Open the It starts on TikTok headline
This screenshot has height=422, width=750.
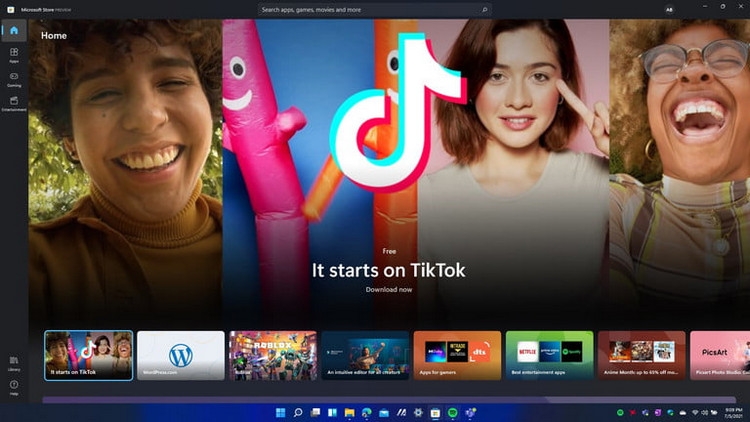pyautogui.click(x=388, y=270)
